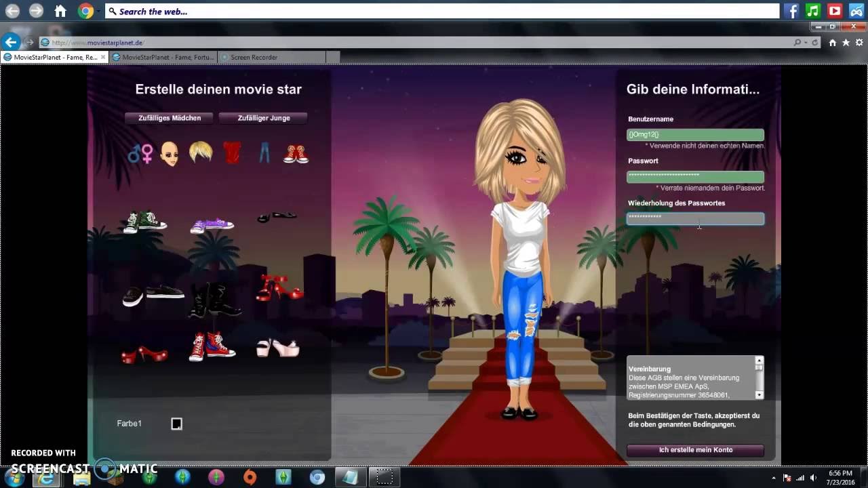Choose the purple sneakers
868x488 pixels.
[212, 226]
